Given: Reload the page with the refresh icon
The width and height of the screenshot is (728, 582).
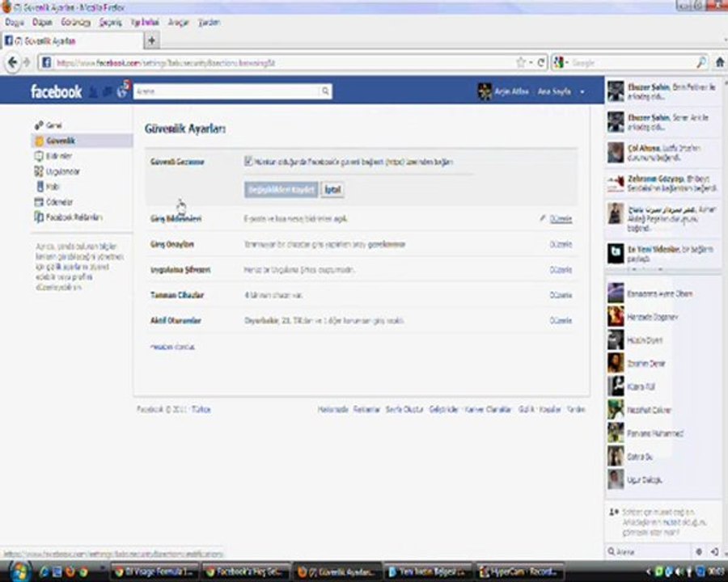Looking at the screenshot, I should point(541,62).
